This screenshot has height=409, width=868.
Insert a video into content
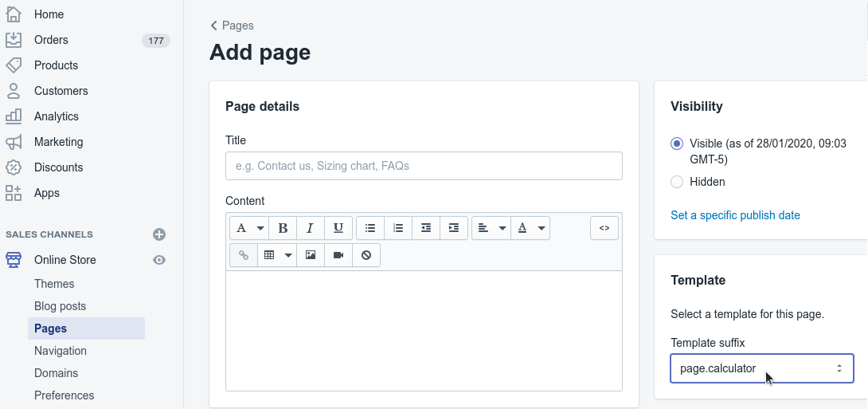tap(338, 255)
